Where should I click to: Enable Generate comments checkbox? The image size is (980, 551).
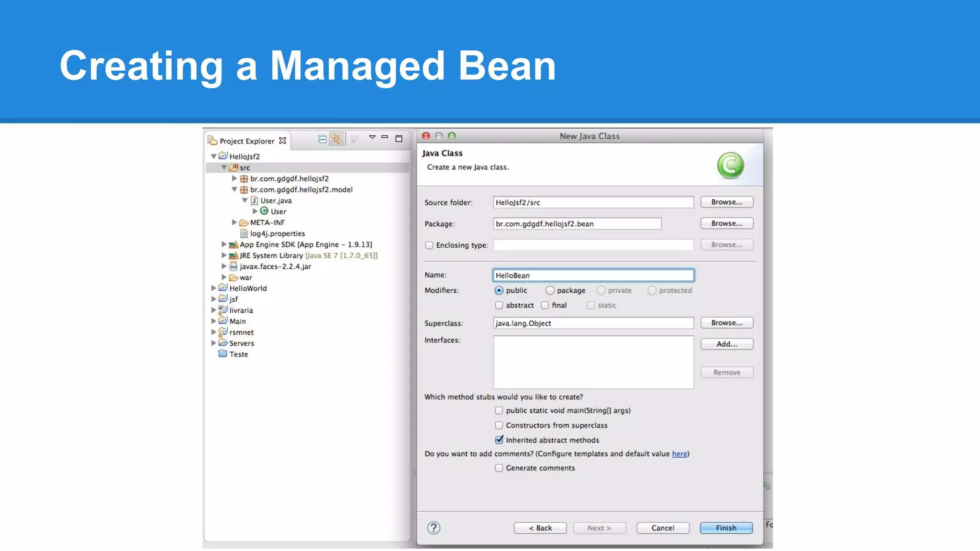tap(499, 468)
